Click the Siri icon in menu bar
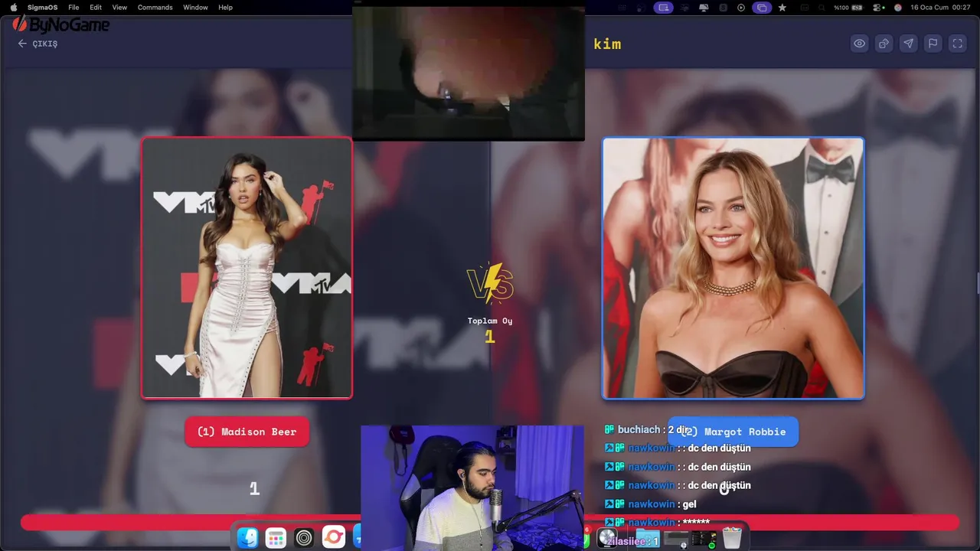The image size is (980, 551). click(x=897, y=7)
